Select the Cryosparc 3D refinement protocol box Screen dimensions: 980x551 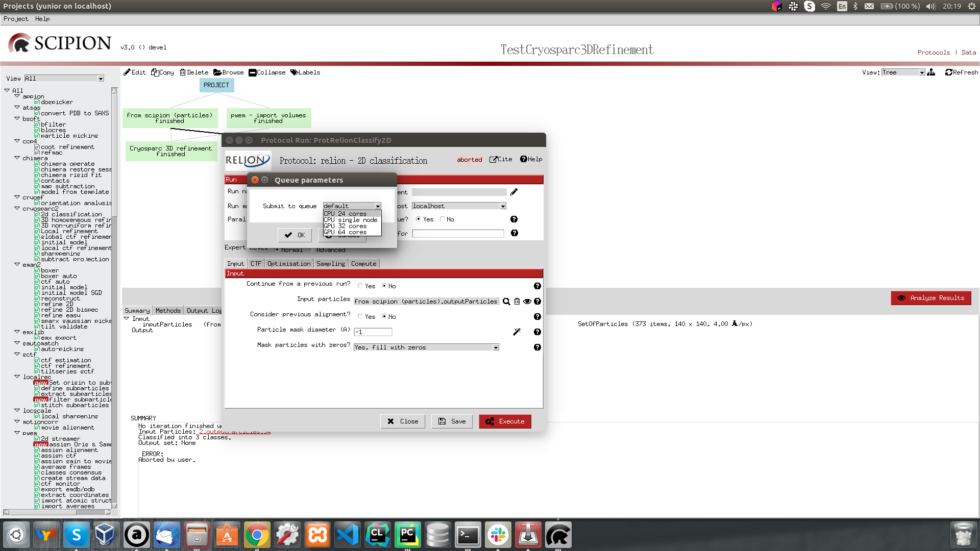pyautogui.click(x=171, y=151)
